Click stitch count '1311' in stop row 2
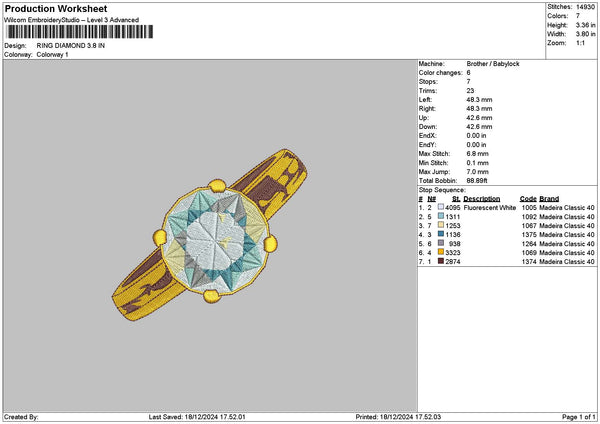The image size is (600, 424). tap(453, 217)
